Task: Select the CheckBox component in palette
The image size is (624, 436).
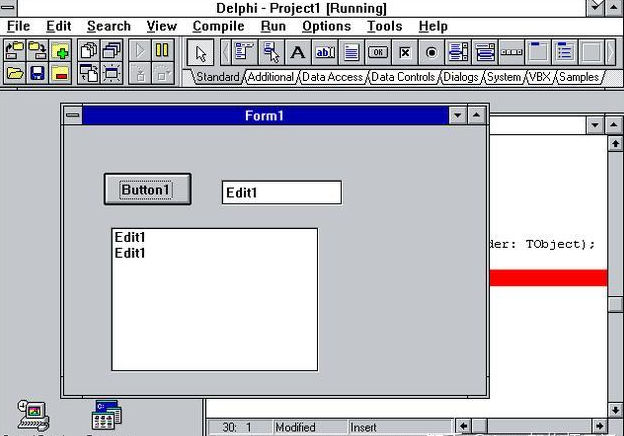Action: (405, 52)
